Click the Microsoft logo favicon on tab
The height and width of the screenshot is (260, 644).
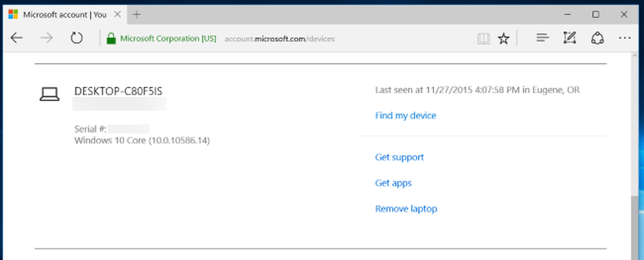(13, 15)
